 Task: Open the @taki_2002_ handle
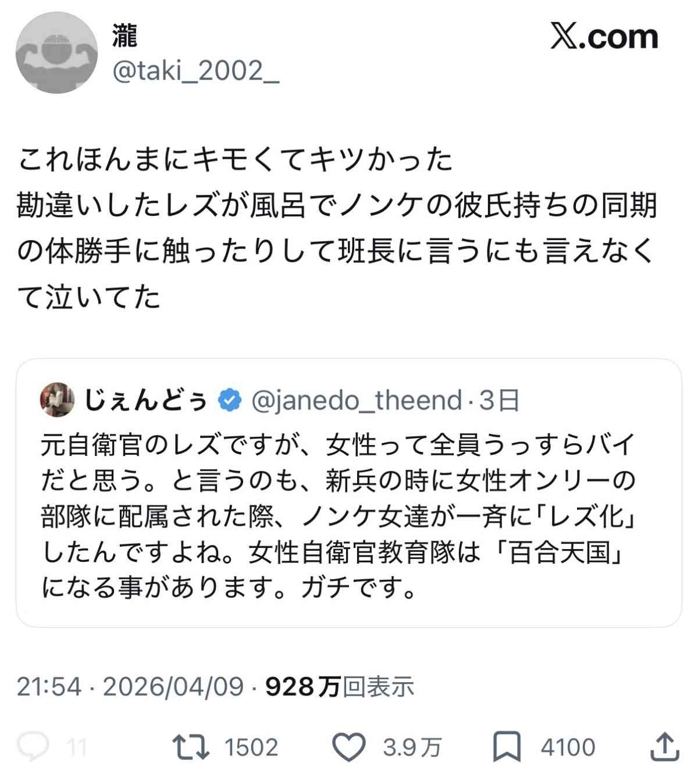195,71
